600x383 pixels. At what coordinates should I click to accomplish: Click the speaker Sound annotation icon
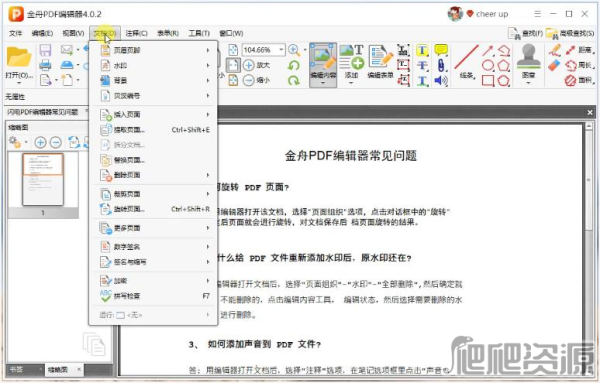point(441,80)
